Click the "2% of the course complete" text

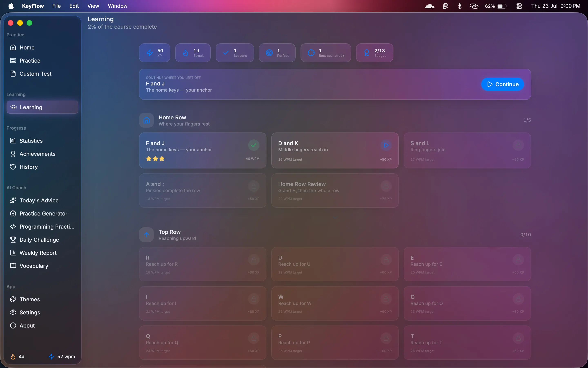[x=122, y=27]
